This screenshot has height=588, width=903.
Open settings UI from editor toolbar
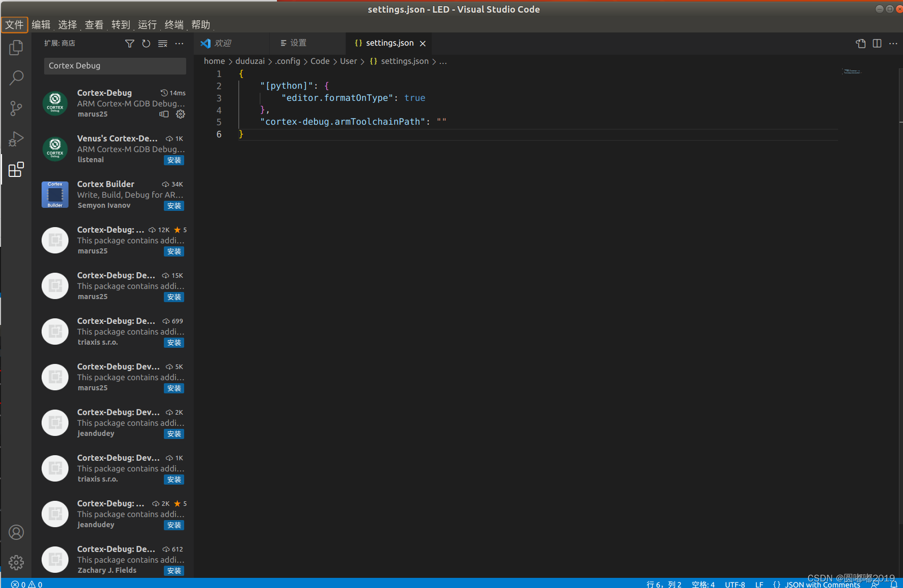click(861, 44)
